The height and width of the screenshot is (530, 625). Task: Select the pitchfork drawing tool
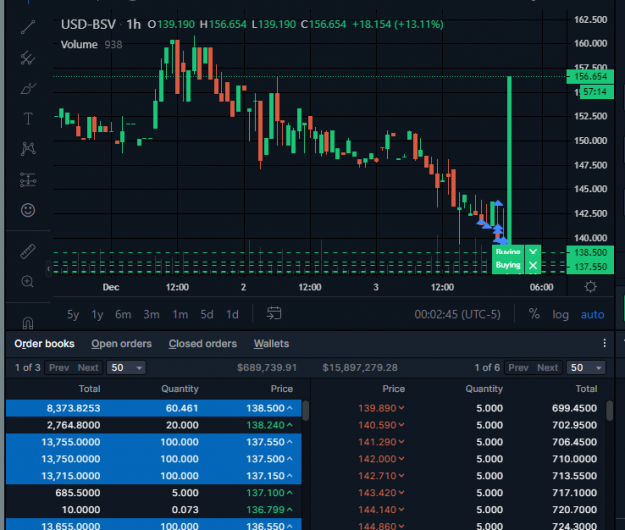[x=28, y=58]
